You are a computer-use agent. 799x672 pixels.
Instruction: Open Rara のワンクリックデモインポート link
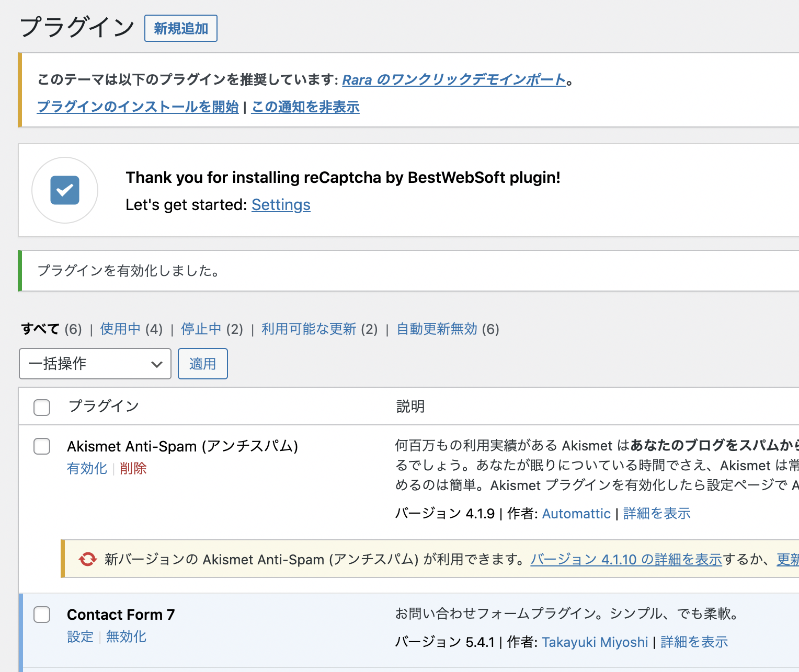454,80
